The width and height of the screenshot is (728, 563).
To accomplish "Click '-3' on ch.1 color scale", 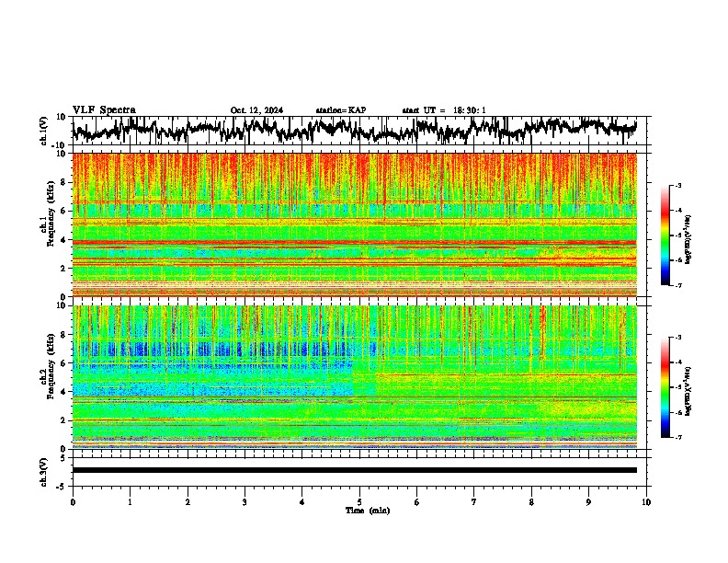I will pos(677,185).
